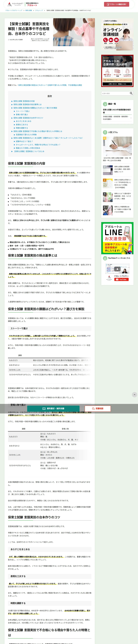Open '【2025年】保育士試験の概要' column title
The height and width of the screenshot is (644, 138).
tap(117, 159)
